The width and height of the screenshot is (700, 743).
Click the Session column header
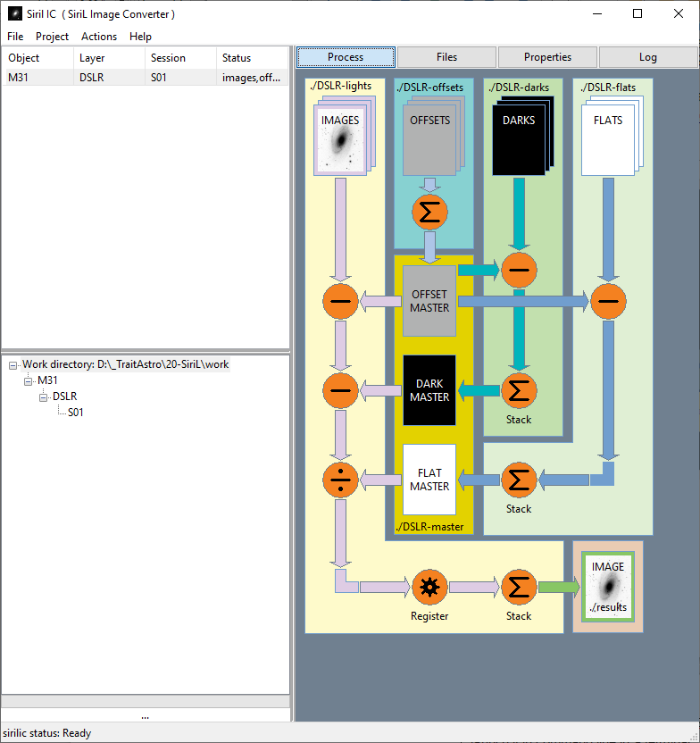(181, 58)
